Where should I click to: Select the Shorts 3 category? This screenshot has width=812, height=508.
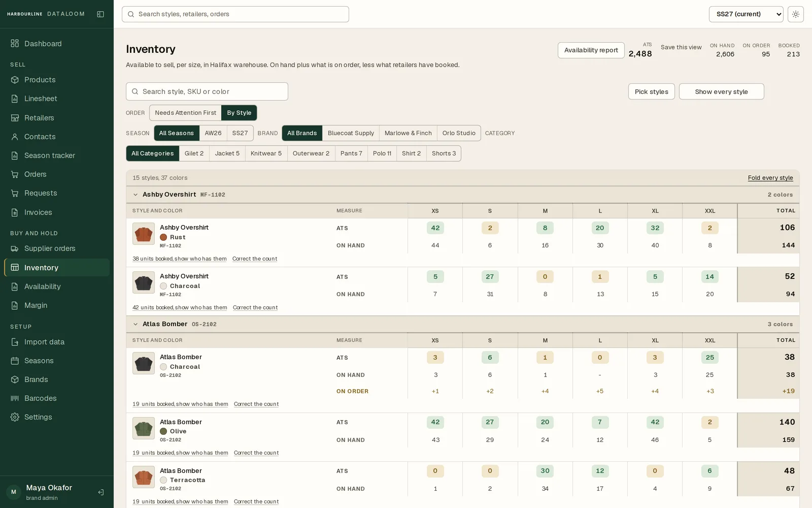coord(444,153)
